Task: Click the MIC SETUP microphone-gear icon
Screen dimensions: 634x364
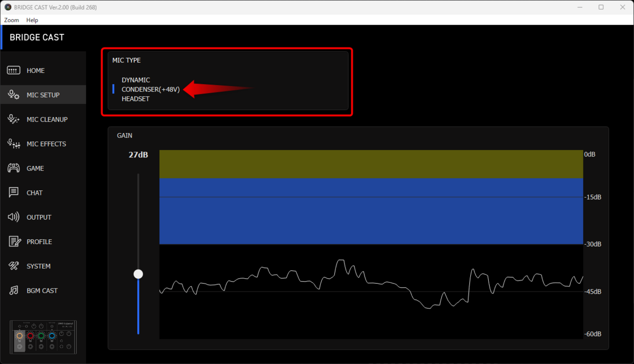Action: 14,95
